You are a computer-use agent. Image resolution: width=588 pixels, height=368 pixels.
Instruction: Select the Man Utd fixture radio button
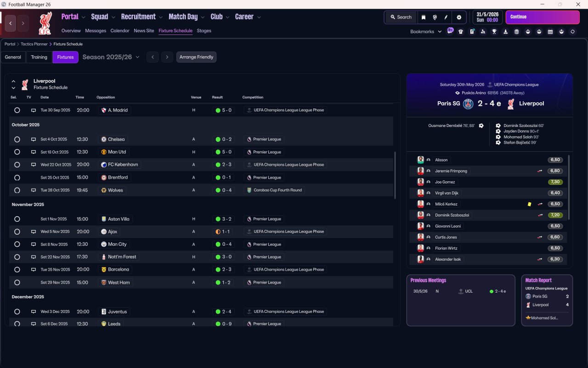pos(17,152)
